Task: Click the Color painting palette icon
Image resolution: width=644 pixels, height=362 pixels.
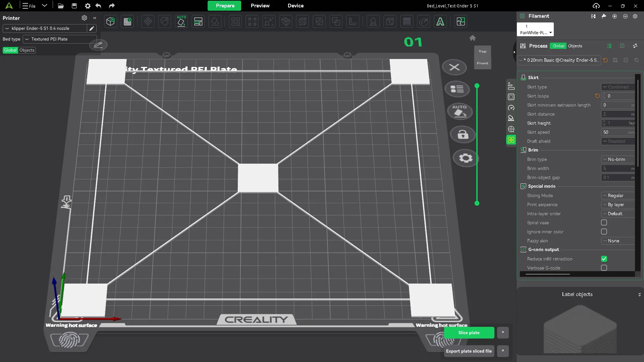Action: pyautogui.click(x=424, y=22)
